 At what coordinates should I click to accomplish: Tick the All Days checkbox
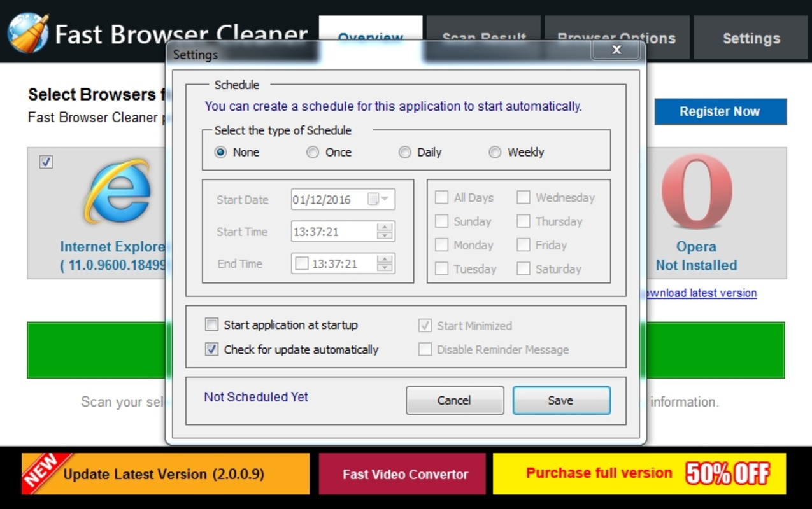coord(441,197)
